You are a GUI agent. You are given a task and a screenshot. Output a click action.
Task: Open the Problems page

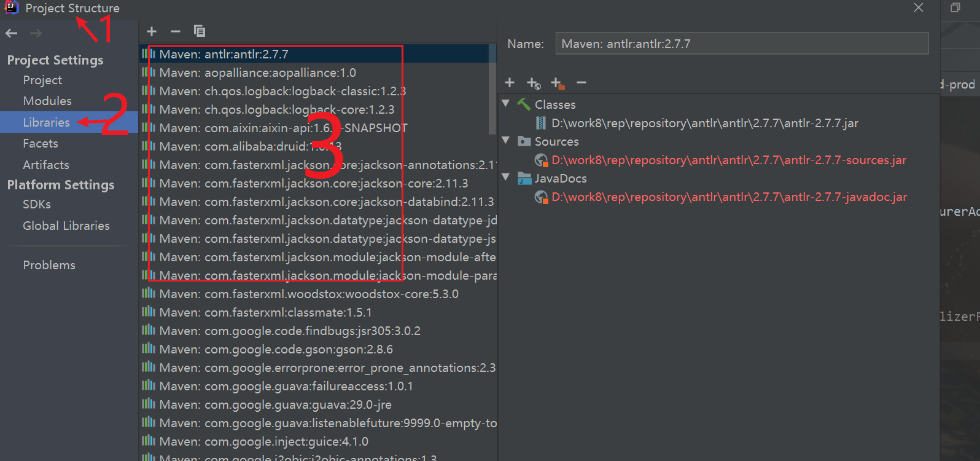[49, 265]
